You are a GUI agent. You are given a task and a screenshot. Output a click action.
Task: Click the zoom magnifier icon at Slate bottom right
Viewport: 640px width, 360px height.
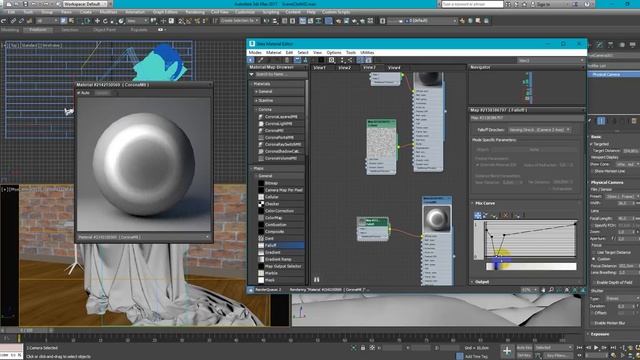tap(551, 290)
